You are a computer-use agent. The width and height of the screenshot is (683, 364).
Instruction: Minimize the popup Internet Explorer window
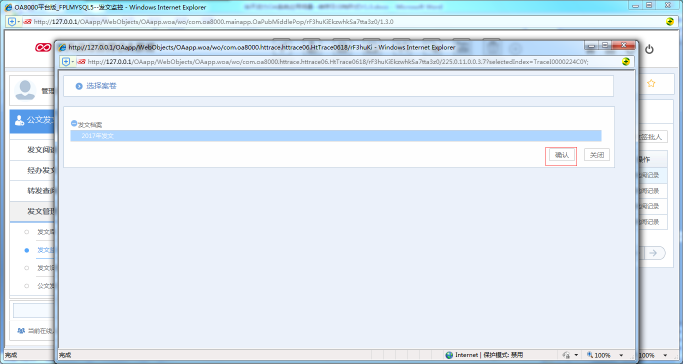tap(592, 45)
